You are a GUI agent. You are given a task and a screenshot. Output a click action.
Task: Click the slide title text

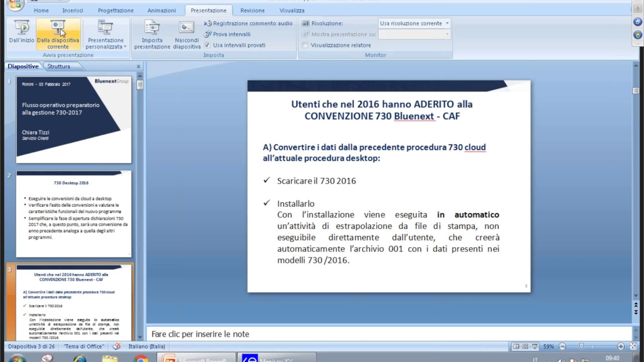coord(382,110)
